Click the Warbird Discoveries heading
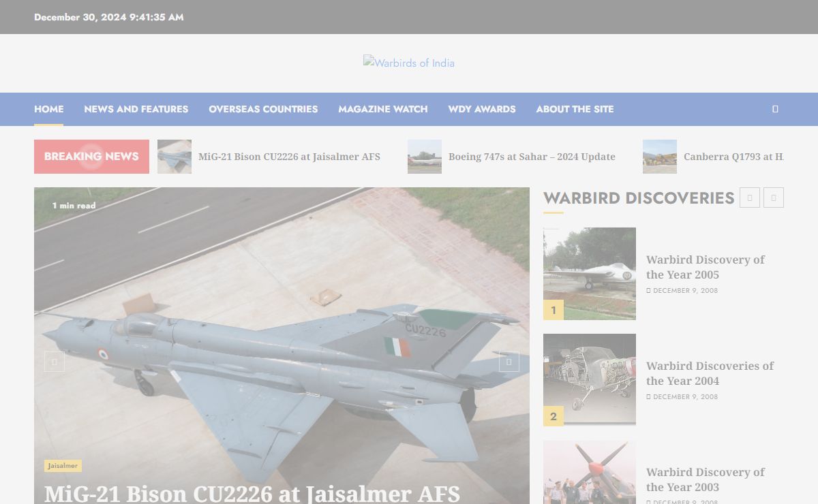The height and width of the screenshot is (504, 818). (x=639, y=198)
